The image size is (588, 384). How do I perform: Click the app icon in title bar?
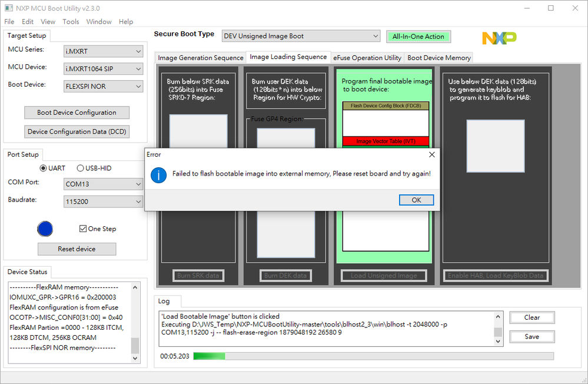click(x=9, y=8)
